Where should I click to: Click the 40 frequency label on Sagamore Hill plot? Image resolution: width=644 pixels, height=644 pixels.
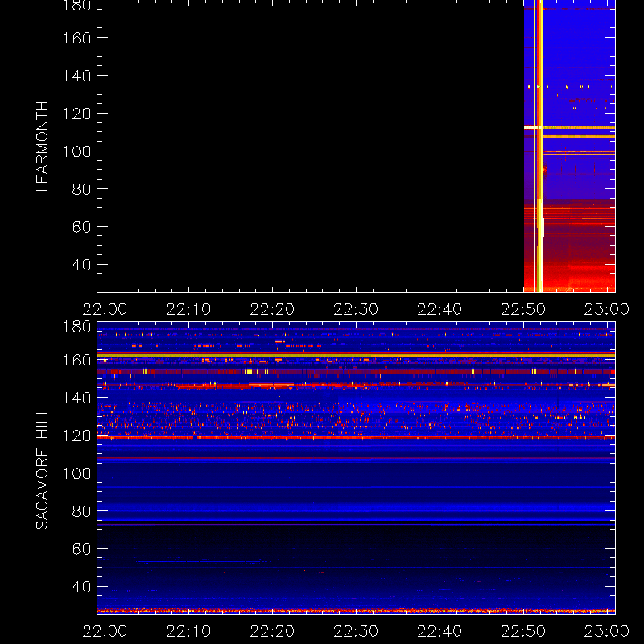(81, 587)
